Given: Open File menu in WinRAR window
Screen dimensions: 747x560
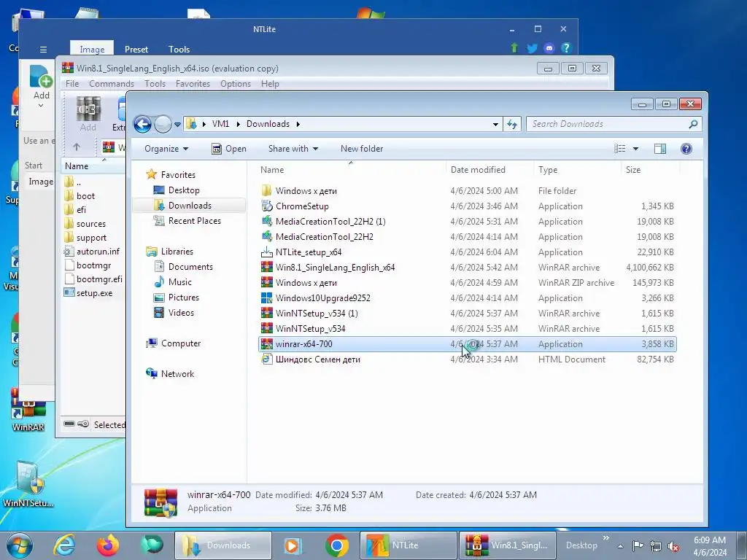Looking at the screenshot, I should tap(72, 84).
